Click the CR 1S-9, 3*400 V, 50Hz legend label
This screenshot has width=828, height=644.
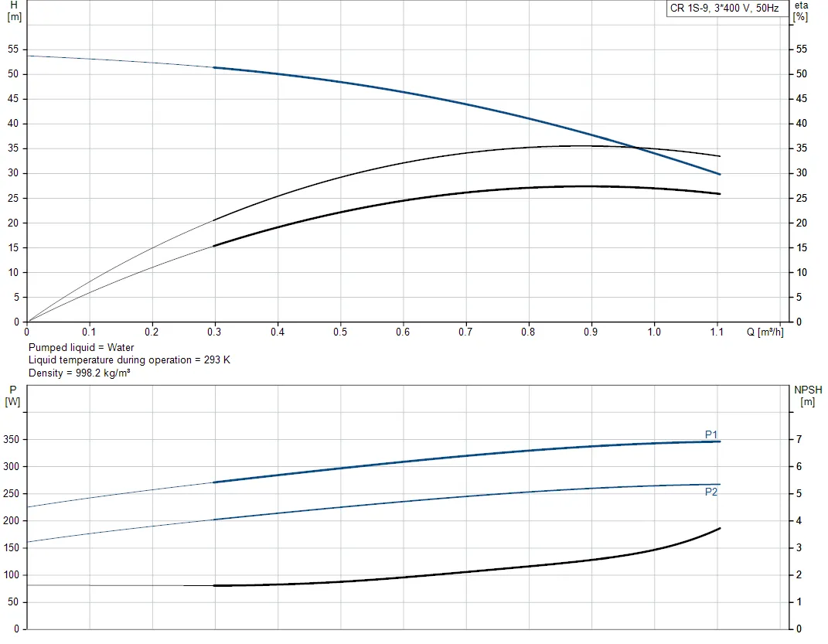click(x=724, y=8)
